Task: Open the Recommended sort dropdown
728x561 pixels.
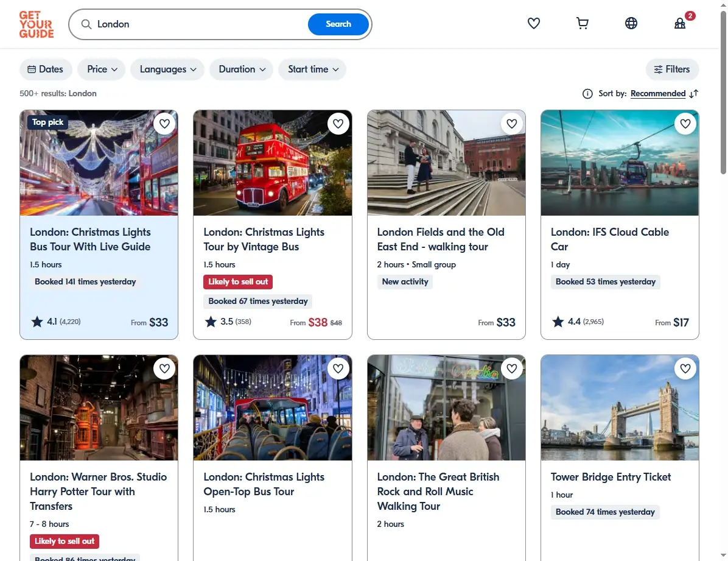Action: point(658,93)
